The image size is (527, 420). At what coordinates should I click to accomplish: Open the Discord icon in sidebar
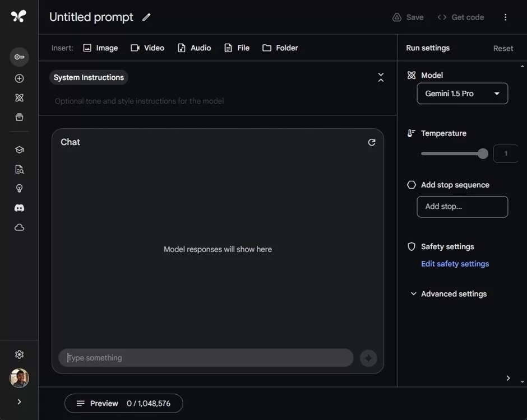[x=19, y=208]
